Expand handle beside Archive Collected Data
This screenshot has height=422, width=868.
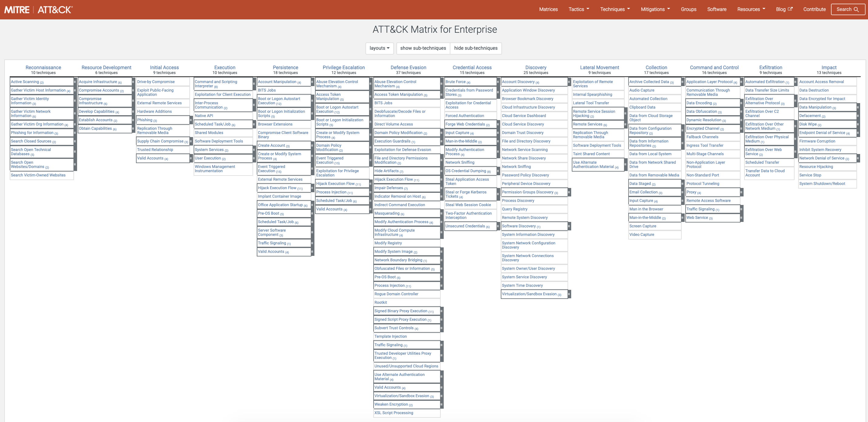(x=683, y=82)
